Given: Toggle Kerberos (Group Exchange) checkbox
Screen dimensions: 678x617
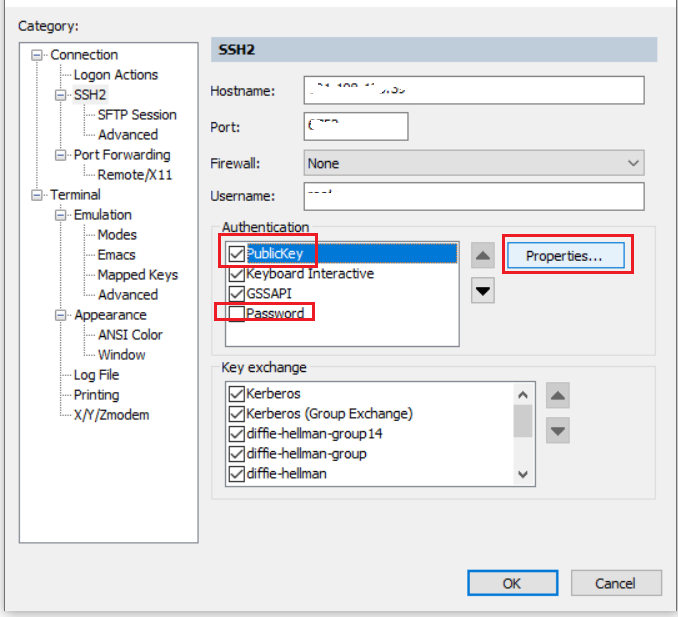Looking at the screenshot, I should (237, 414).
